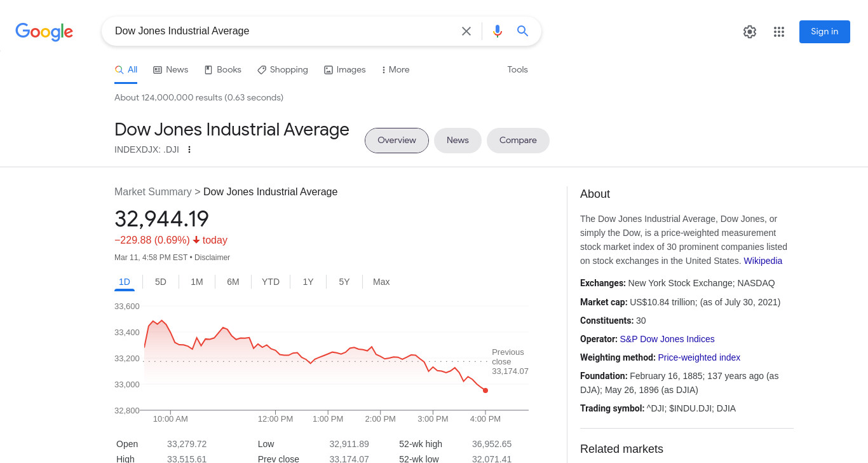This screenshot has height=463, width=868.
Task: Select the 5D chart range
Action: coord(161,282)
